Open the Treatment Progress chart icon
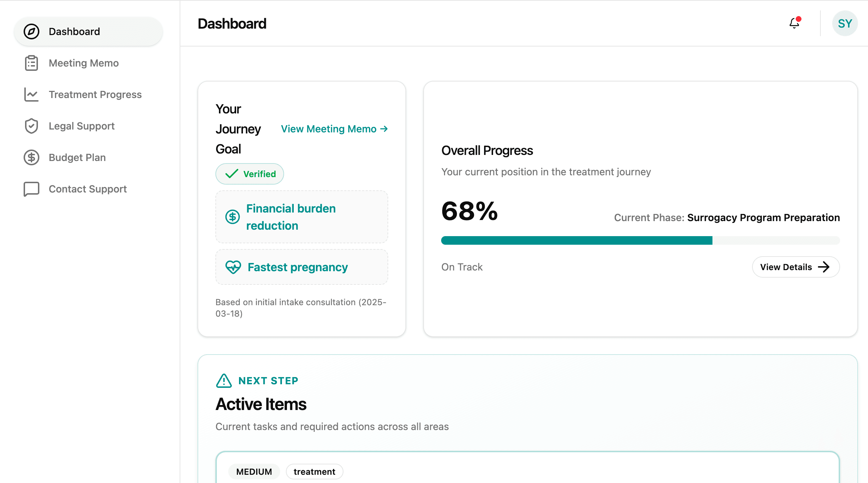Image resolution: width=868 pixels, height=483 pixels. point(31,94)
